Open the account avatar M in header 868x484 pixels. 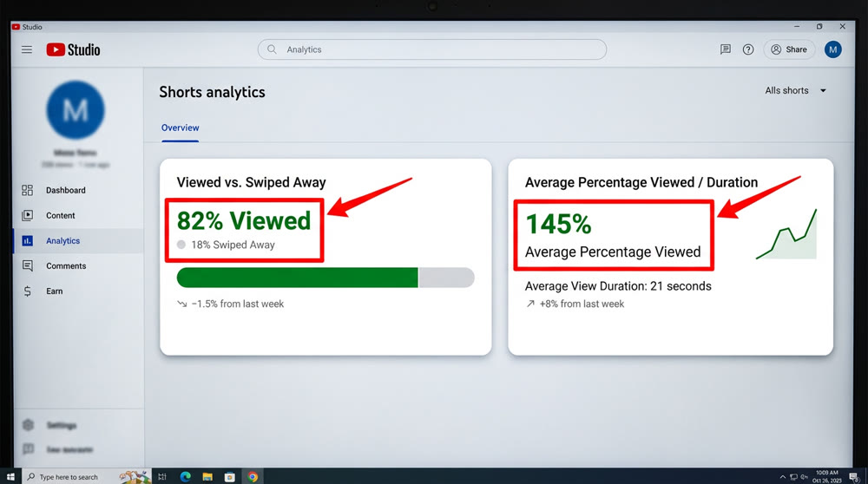tap(832, 49)
